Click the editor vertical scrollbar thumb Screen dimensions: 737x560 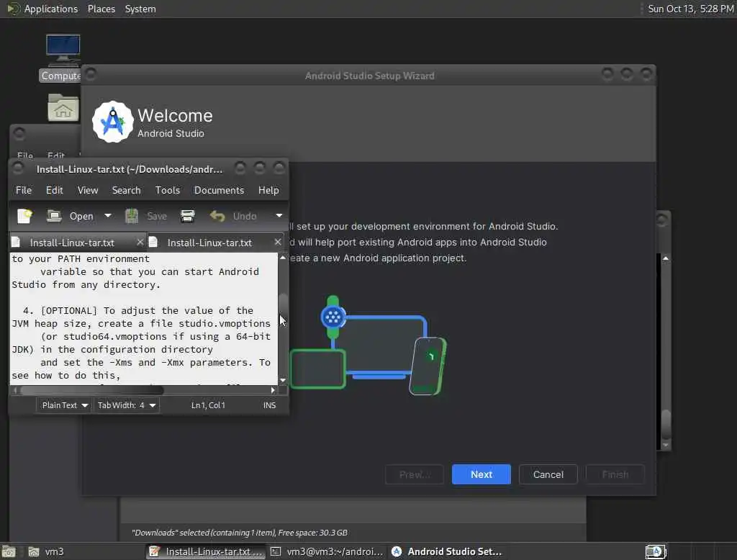(283, 309)
